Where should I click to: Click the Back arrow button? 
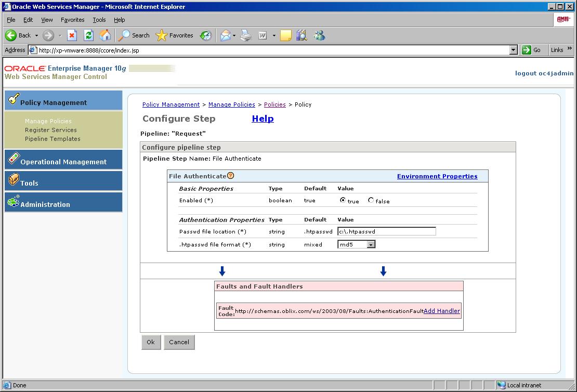coord(11,35)
